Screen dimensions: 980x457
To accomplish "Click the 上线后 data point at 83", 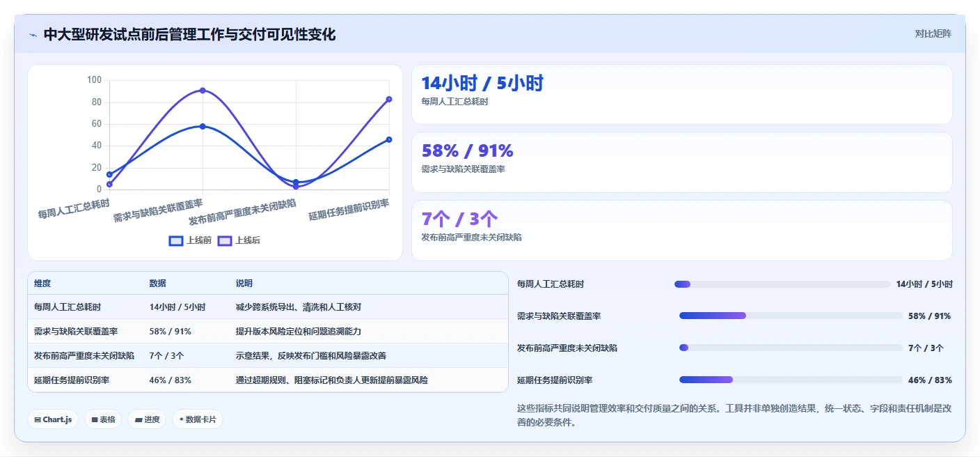I will coord(389,99).
